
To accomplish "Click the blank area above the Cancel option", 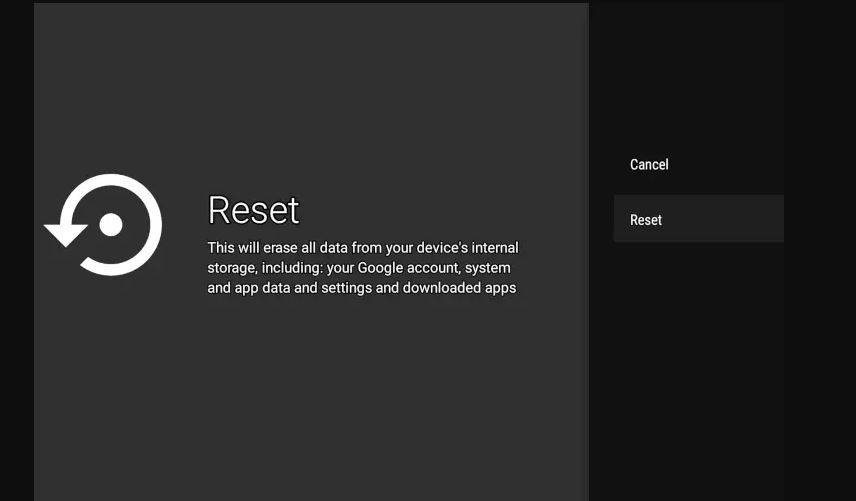I will tap(698, 71).
